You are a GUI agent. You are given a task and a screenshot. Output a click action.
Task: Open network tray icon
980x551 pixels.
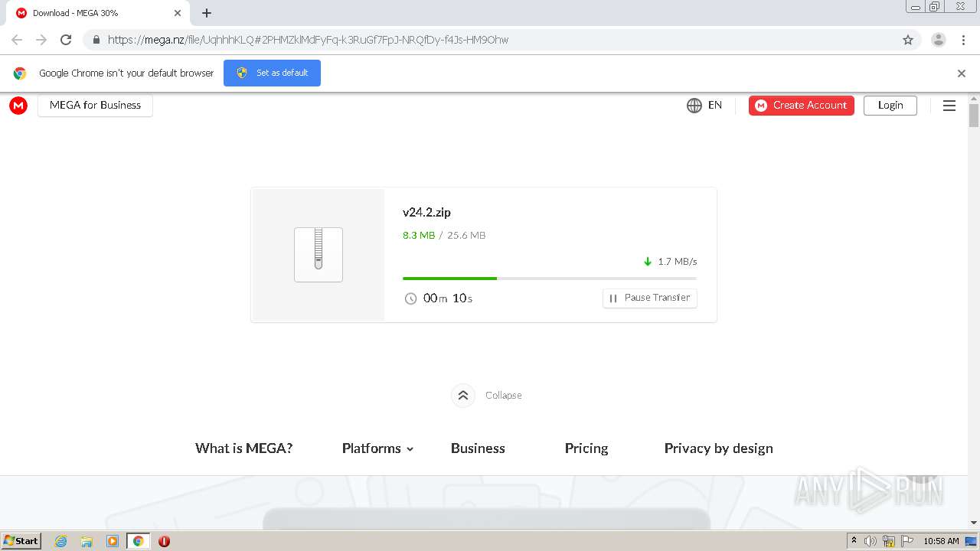[x=889, y=541]
